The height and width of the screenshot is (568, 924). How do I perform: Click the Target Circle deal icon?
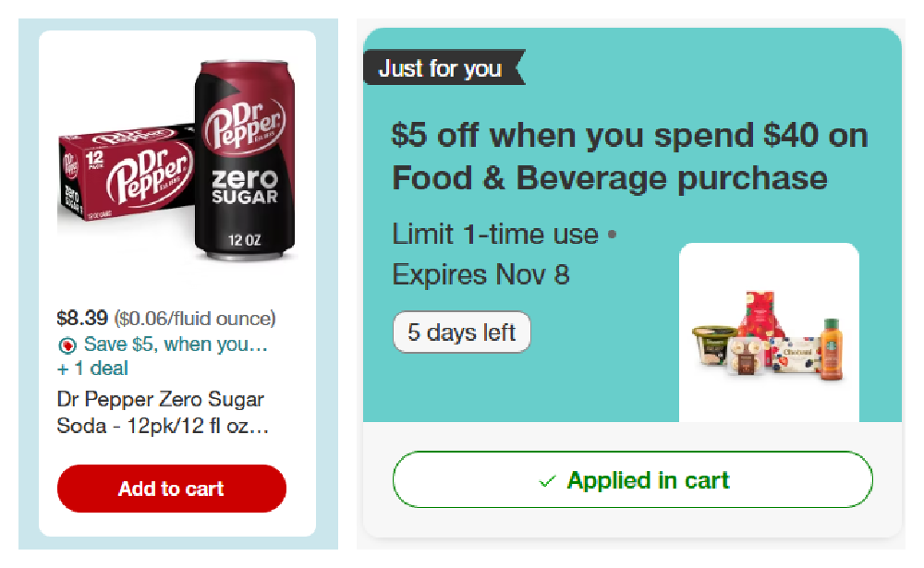point(66,345)
